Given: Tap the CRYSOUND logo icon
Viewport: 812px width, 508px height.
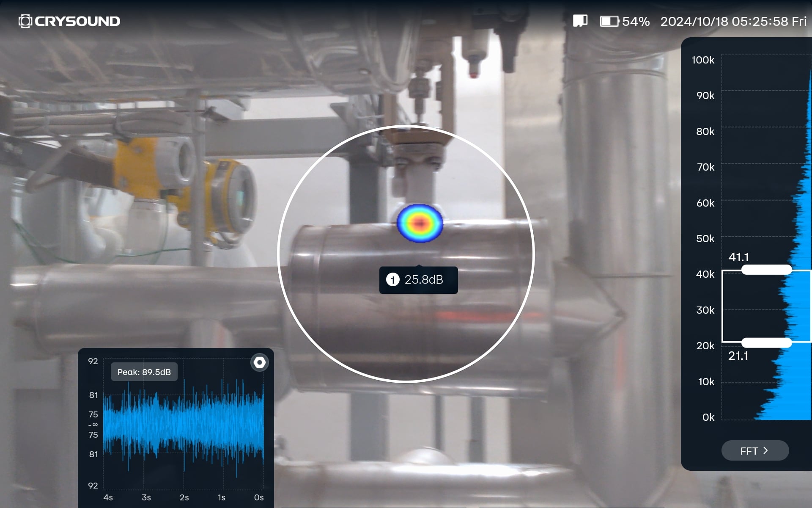Looking at the screenshot, I should (x=25, y=21).
